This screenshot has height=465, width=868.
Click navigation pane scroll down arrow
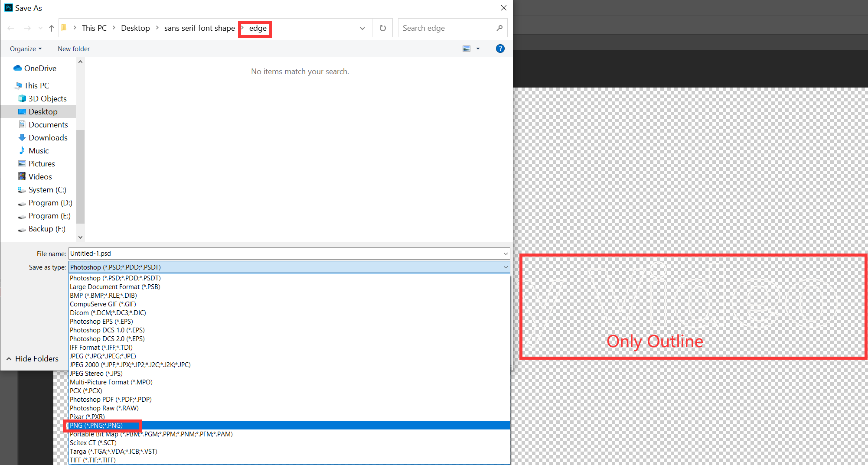click(80, 237)
